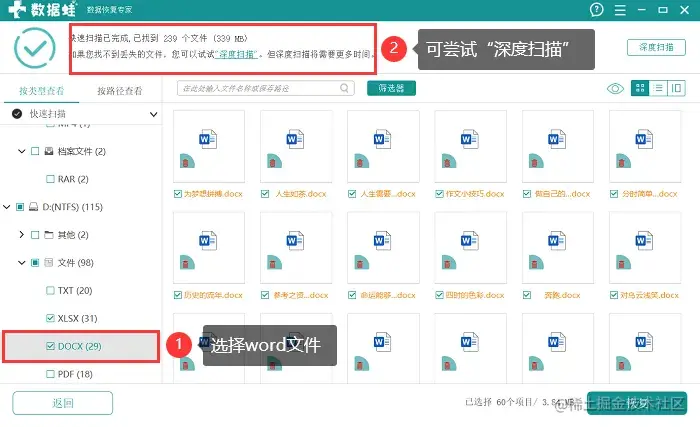Click the magnifier search icon
The width and height of the screenshot is (700, 427).
(x=344, y=88)
